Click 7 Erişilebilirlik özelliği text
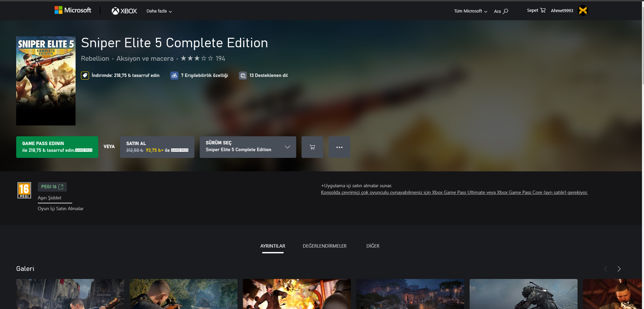Image resolution: width=644 pixels, height=309 pixels. [204, 76]
